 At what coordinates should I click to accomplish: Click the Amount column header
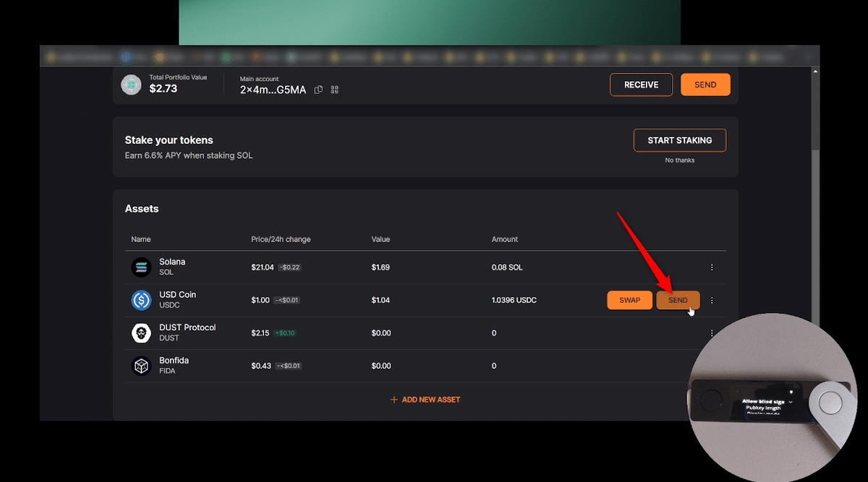point(505,239)
